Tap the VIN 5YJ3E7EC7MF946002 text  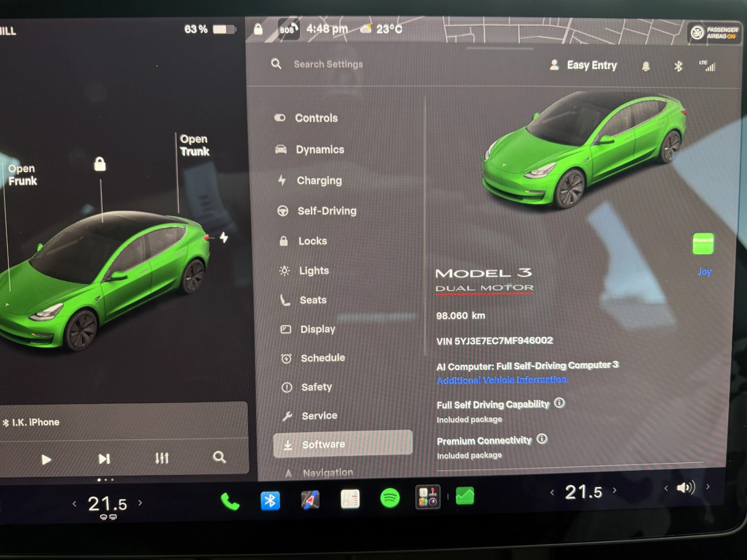494,341
